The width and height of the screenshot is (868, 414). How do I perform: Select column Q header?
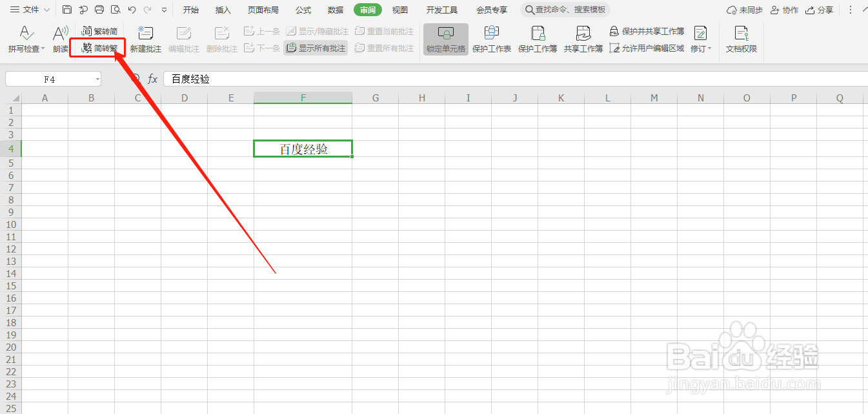point(840,98)
